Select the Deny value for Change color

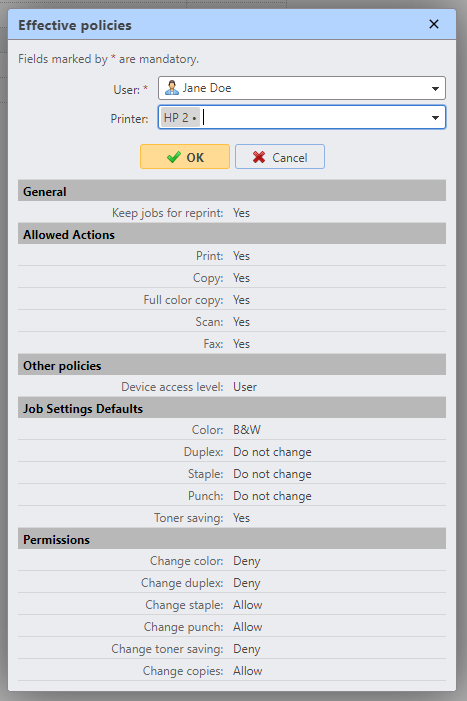247,561
